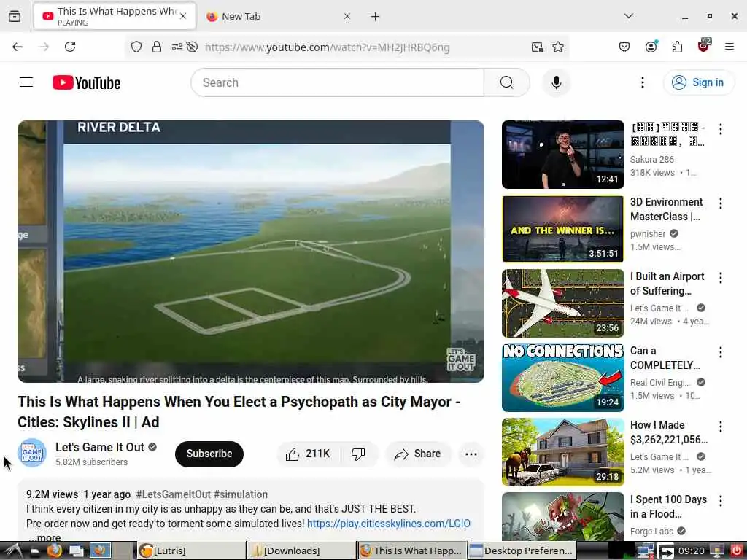This screenshot has width=747, height=560.
Task: Open the network status tray icon
Action: tap(645, 551)
